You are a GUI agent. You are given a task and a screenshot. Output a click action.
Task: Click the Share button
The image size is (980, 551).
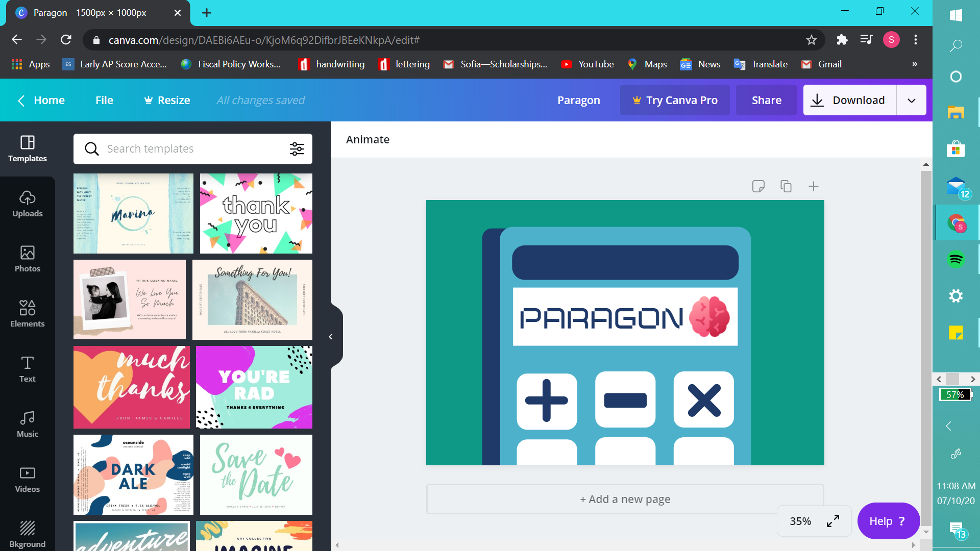click(766, 101)
